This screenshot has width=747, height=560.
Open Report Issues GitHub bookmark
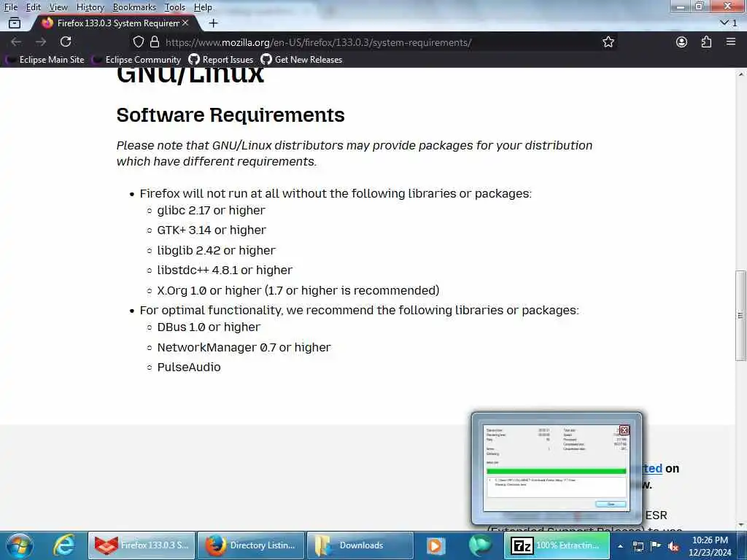[x=221, y=60]
